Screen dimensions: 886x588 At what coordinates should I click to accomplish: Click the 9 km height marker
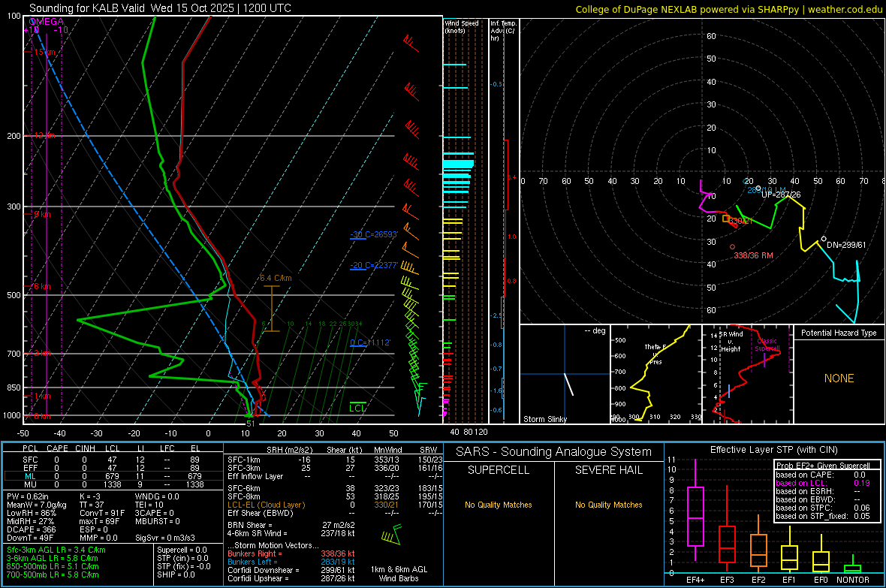pyautogui.click(x=43, y=214)
